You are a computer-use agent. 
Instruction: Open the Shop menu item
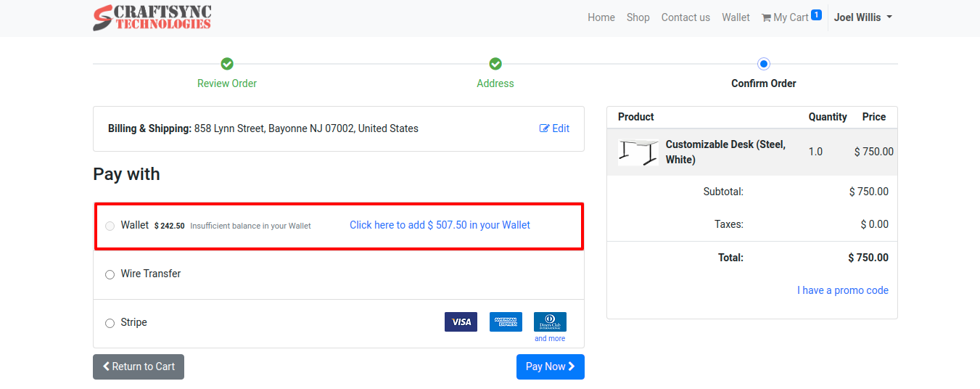(x=638, y=17)
